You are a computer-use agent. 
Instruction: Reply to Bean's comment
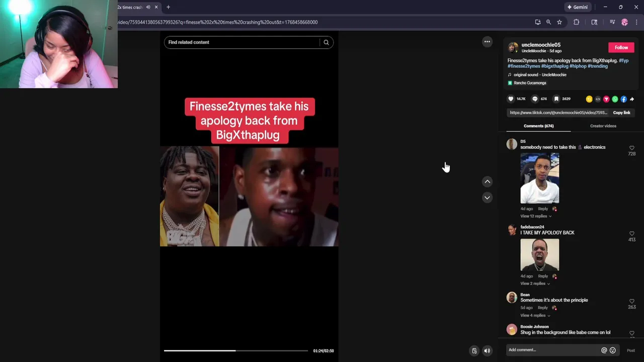click(543, 308)
